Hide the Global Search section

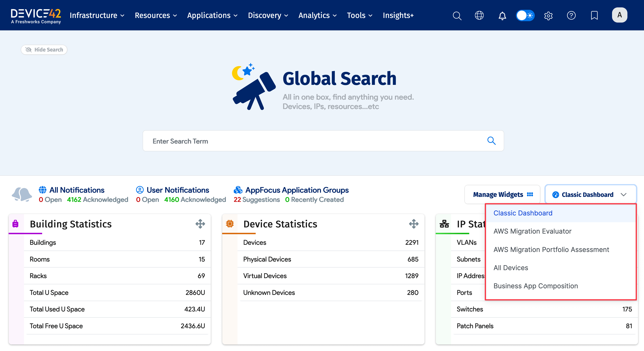tap(44, 50)
